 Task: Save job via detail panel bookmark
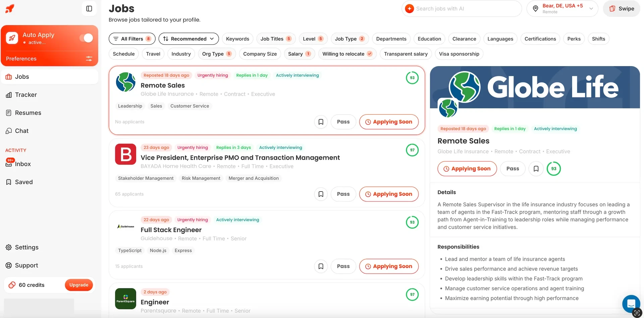(536, 169)
